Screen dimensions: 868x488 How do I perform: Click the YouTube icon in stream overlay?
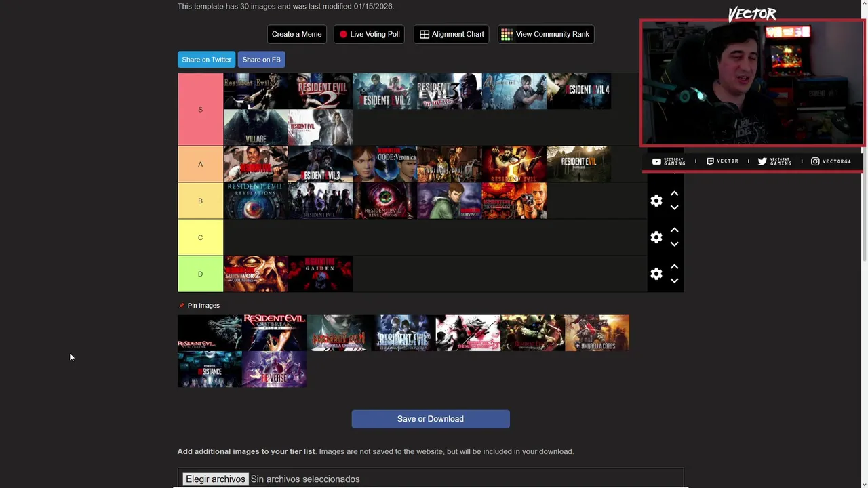tap(656, 161)
